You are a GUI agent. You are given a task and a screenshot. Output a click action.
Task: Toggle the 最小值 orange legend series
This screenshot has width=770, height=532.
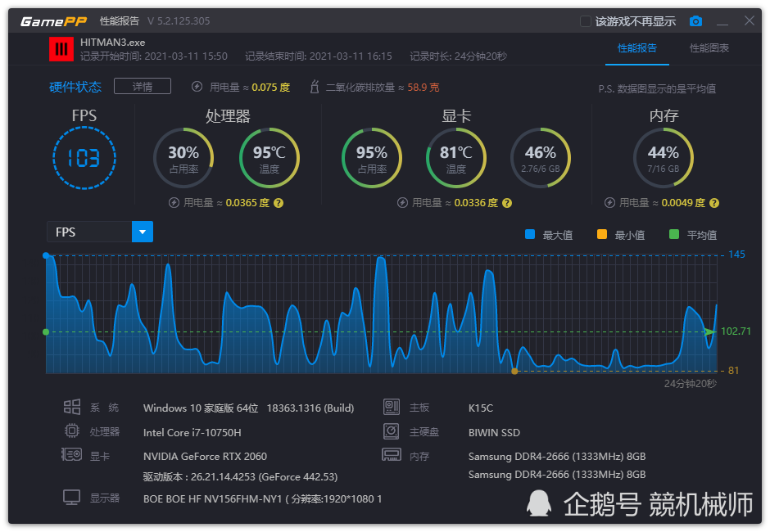602,235
